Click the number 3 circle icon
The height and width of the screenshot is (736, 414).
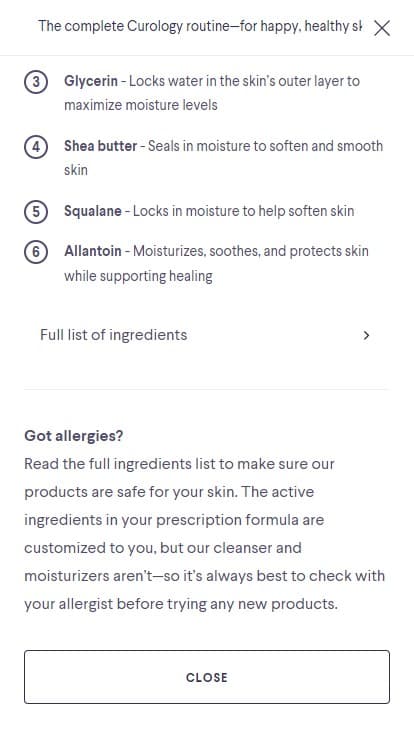click(x=36, y=83)
